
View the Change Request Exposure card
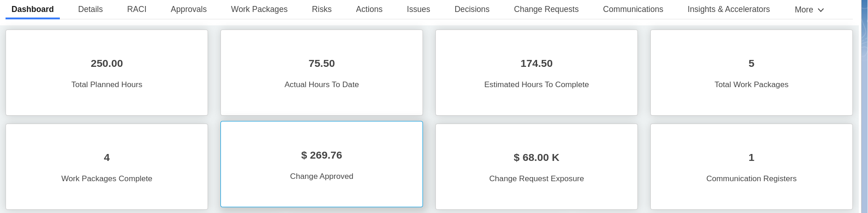pos(537,167)
